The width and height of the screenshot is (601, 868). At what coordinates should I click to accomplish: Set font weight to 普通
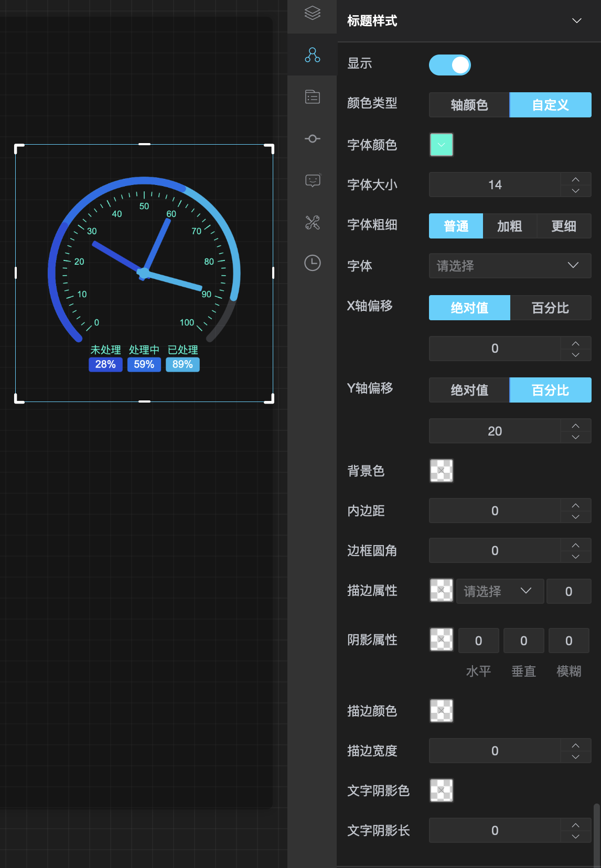click(456, 226)
